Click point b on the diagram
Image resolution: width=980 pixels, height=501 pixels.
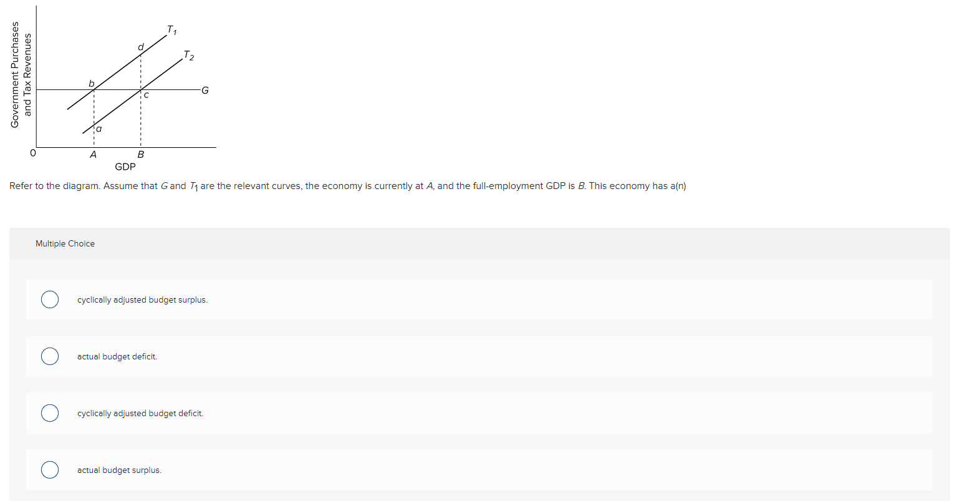pos(91,82)
